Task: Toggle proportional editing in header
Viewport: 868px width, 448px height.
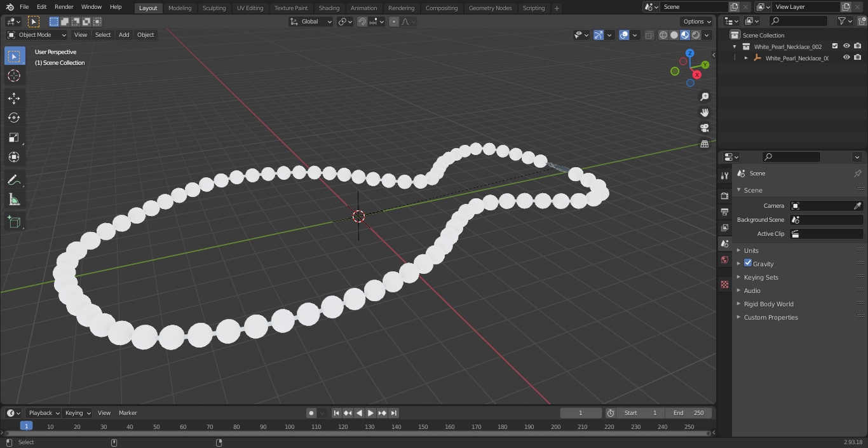Action: pyautogui.click(x=394, y=22)
